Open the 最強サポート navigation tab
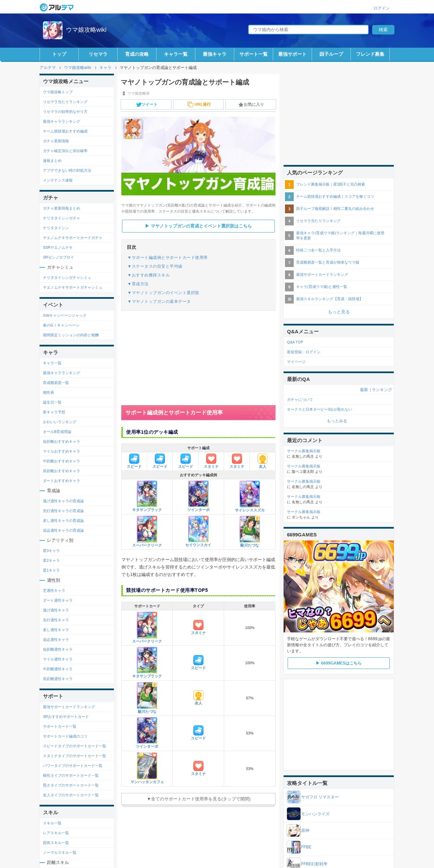 [x=292, y=54]
